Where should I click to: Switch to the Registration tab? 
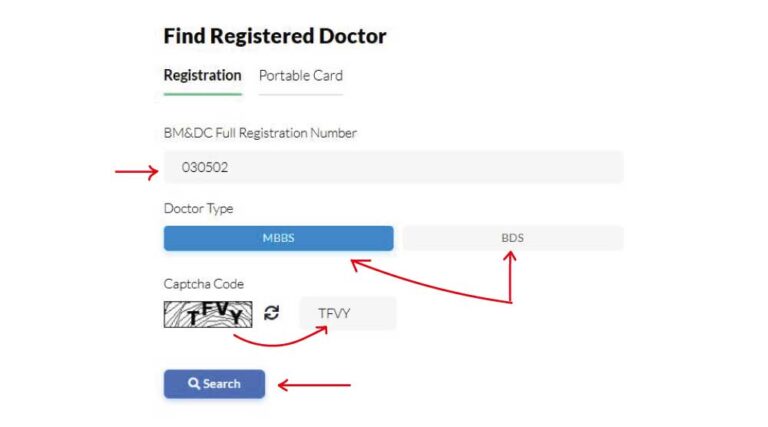(x=202, y=75)
